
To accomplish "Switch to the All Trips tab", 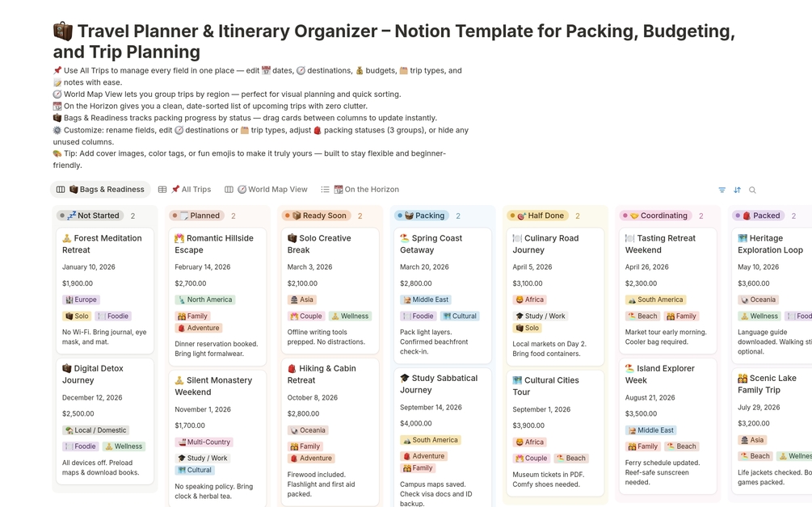I will click(191, 190).
